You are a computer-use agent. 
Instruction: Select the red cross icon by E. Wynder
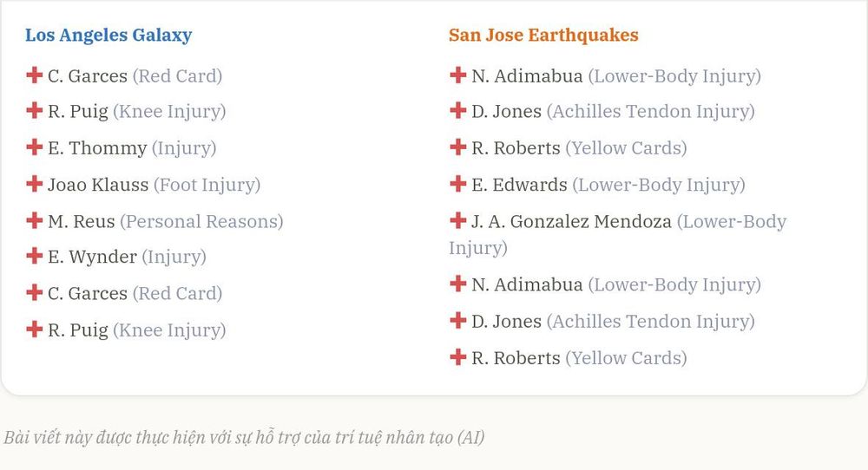35,256
